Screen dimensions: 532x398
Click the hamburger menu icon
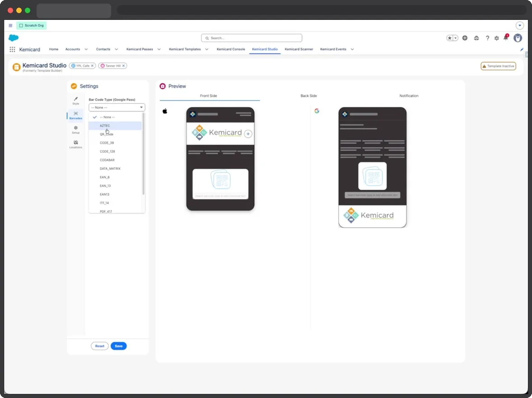[10, 25]
